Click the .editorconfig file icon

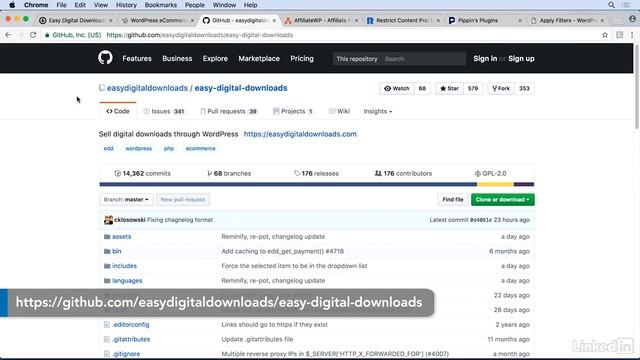[x=107, y=324]
